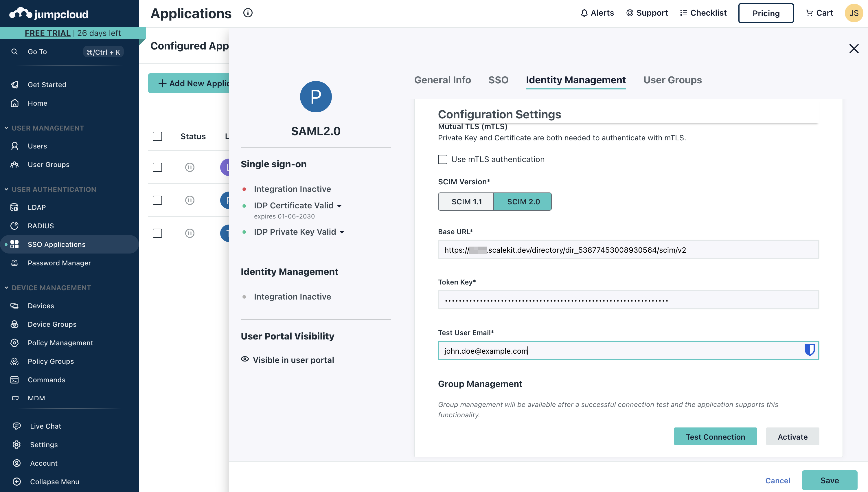Select RADIUS in User Authentication

(41, 226)
